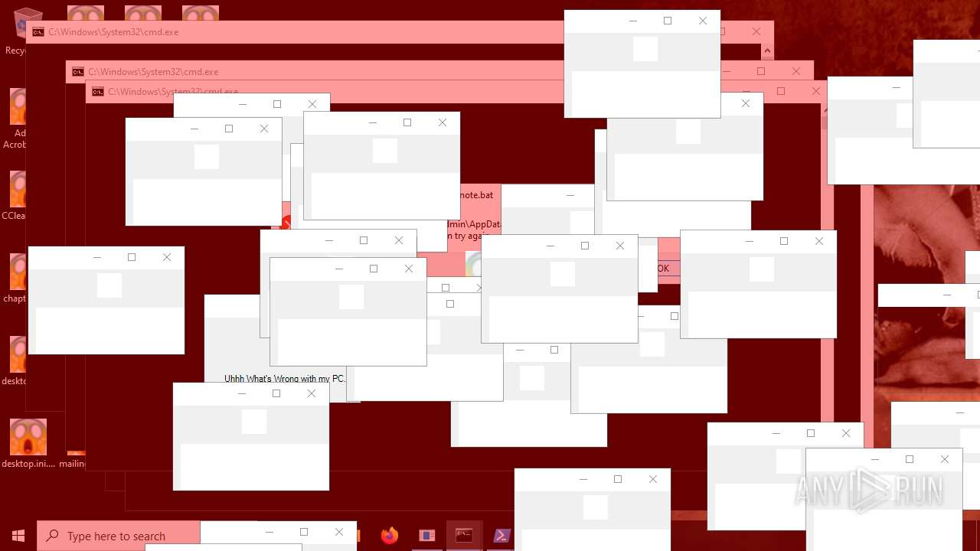
Task: Close the middle cmd.exe window
Action: 796,71
